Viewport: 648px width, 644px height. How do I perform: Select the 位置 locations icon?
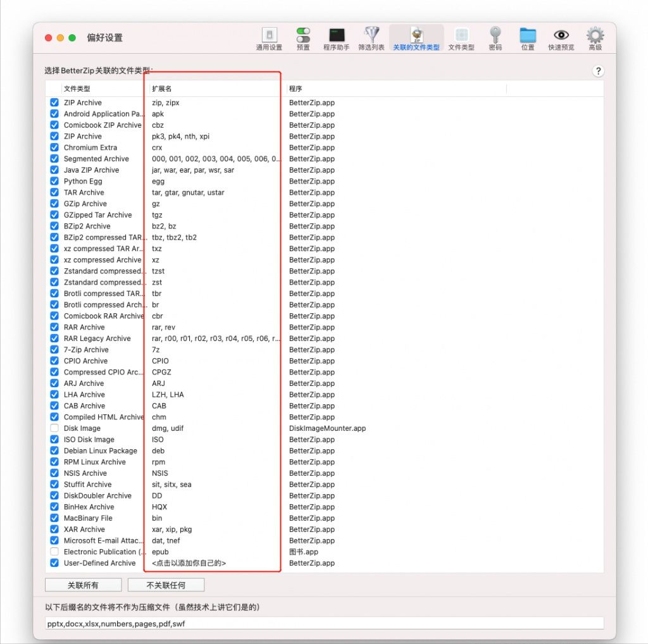tap(527, 37)
